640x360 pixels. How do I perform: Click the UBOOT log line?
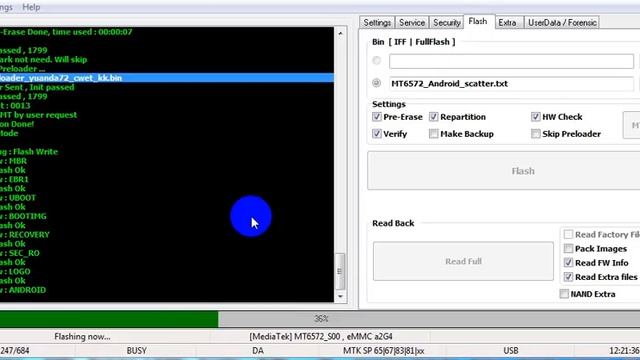click(18, 198)
